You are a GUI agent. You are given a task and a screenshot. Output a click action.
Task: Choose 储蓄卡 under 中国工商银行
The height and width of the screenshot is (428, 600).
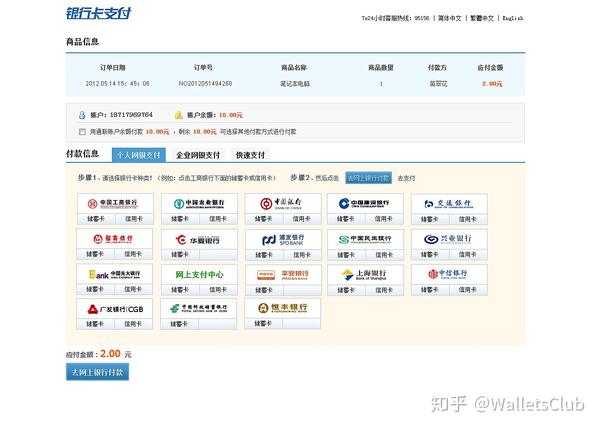pyautogui.click(x=96, y=219)
